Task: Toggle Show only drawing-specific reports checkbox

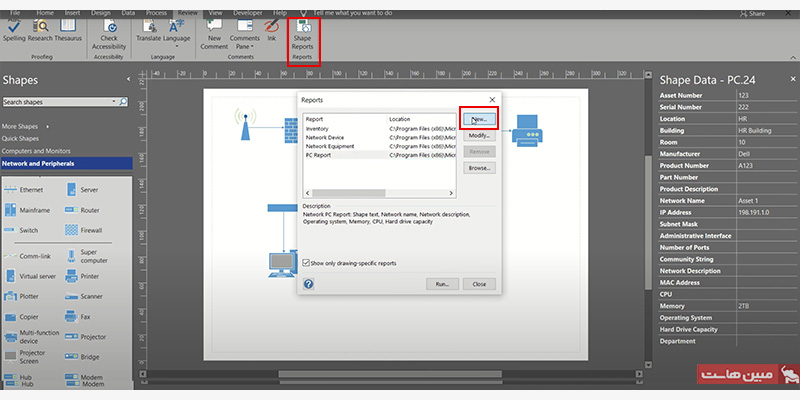Action: coord(307,263)
